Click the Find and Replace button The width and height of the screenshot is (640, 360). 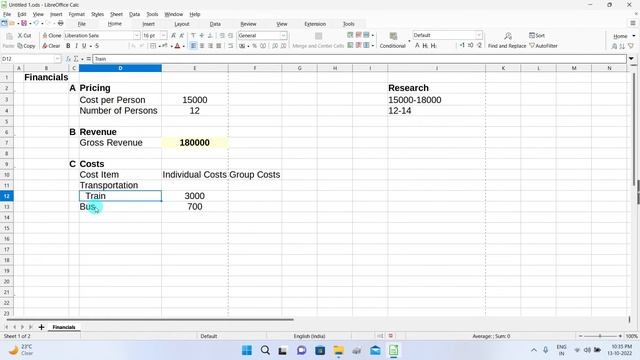[x=507, y=40]
